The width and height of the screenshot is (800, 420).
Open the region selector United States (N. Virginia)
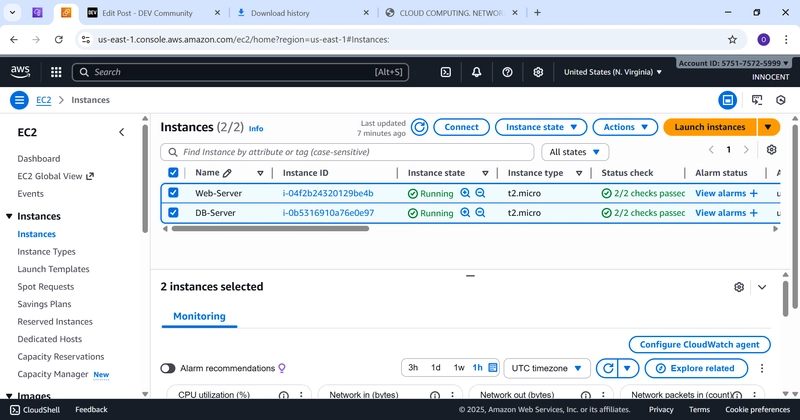[x=613, y=72]
